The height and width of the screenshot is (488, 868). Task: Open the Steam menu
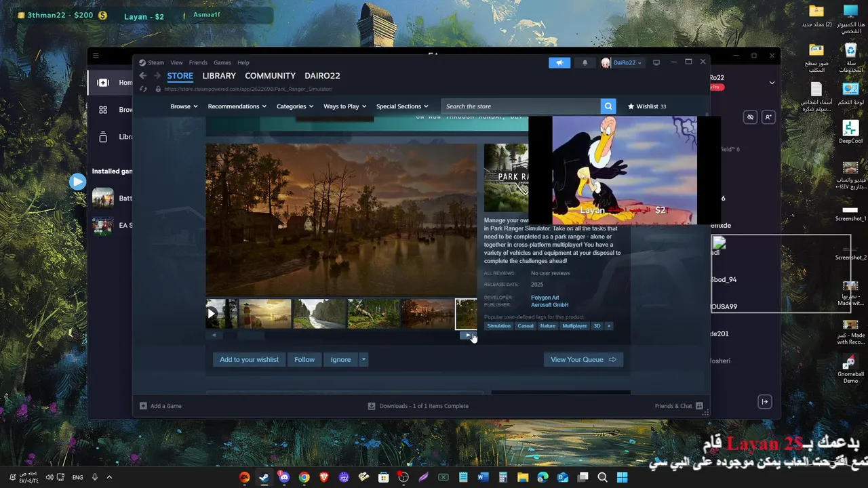click(156, 62)
